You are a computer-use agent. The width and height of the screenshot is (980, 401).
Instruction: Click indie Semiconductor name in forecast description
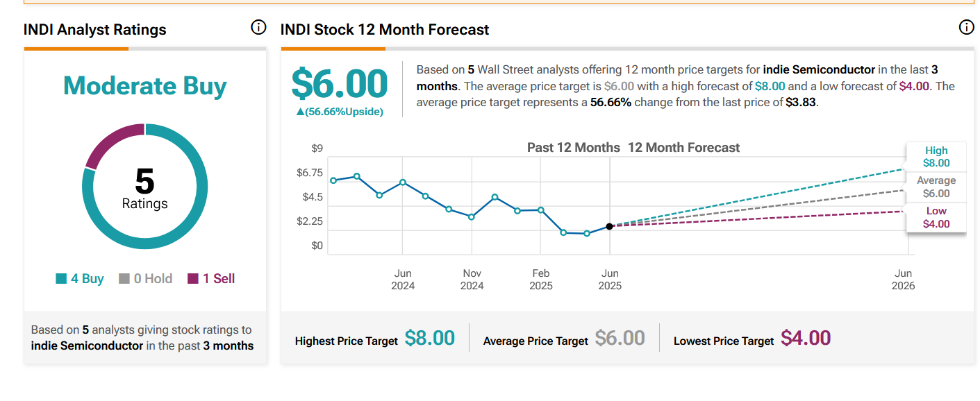[x=819, y=70]
